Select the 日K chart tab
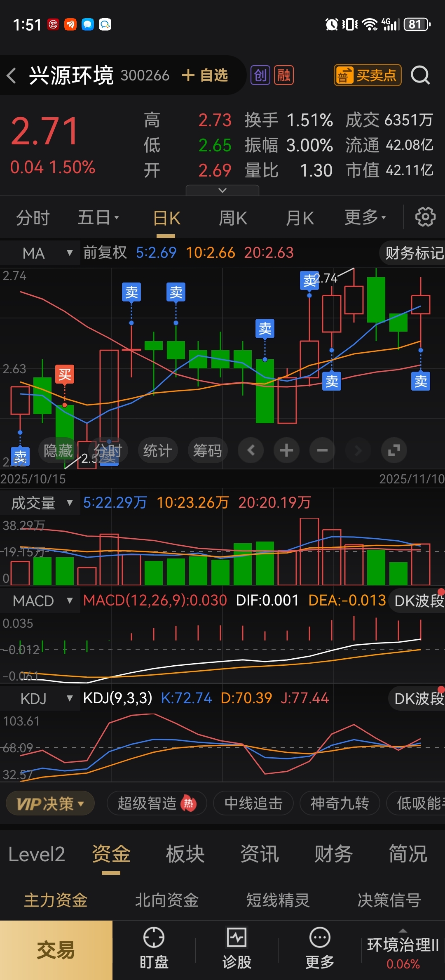 tap(166, 218)
